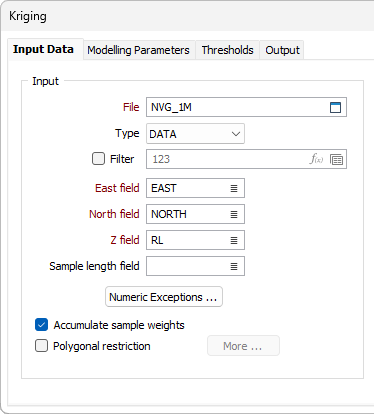Open the Sample length field list picker icon
This screenshot has width=374, height=414.
coord(234,266)
